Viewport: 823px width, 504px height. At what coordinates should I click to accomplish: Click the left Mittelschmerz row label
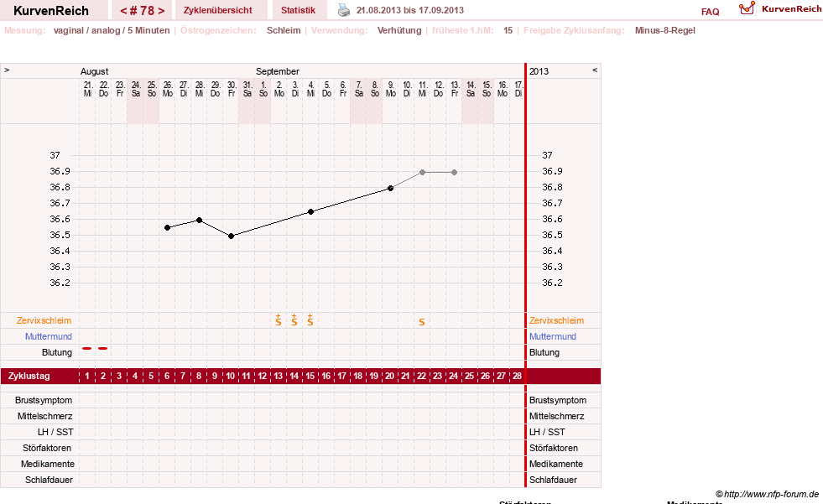pos(45,416)
